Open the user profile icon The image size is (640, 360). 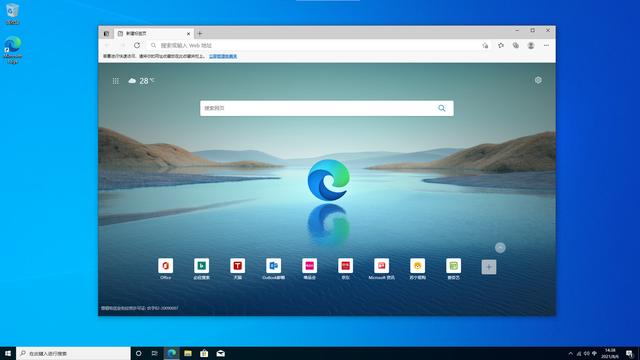click(531, 45)
